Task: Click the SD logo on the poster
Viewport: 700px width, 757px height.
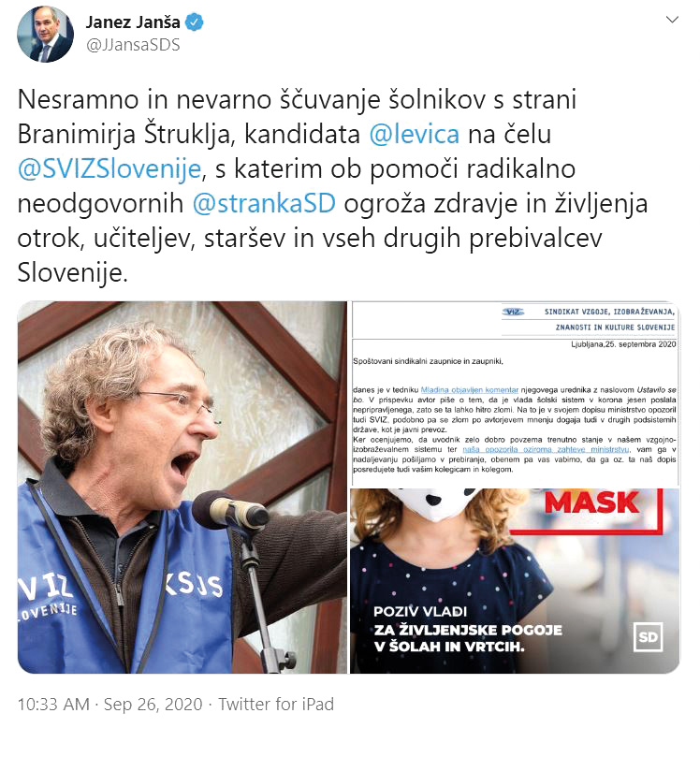Action: (x=648, y=637)
